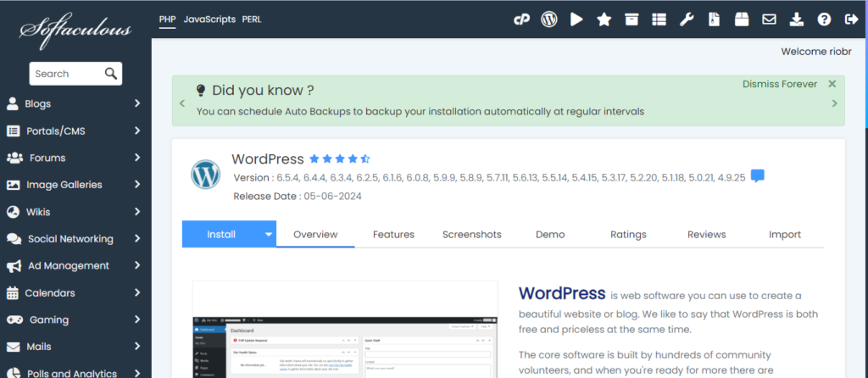Viewport: 868px width, 378px height.
Task: Click the WordPress title heading
Action: [267, 159]
